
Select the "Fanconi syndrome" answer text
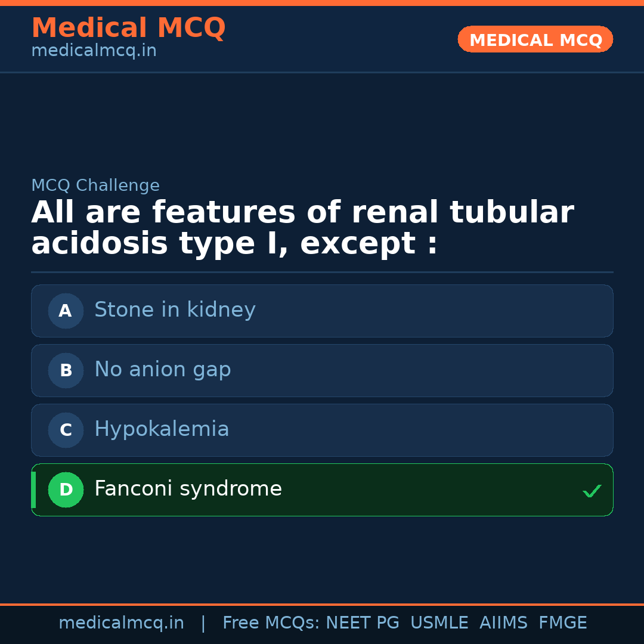(x=188, y=489)
